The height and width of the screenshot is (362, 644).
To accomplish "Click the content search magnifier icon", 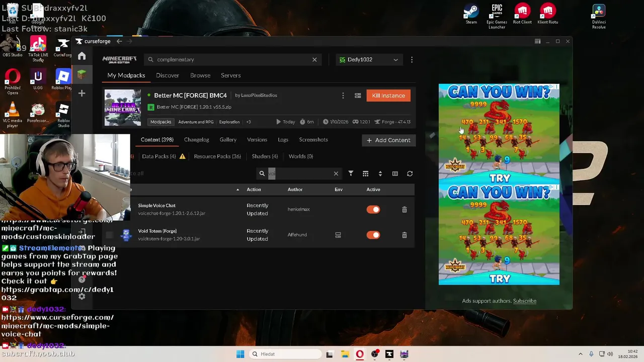I will [262, 173].
